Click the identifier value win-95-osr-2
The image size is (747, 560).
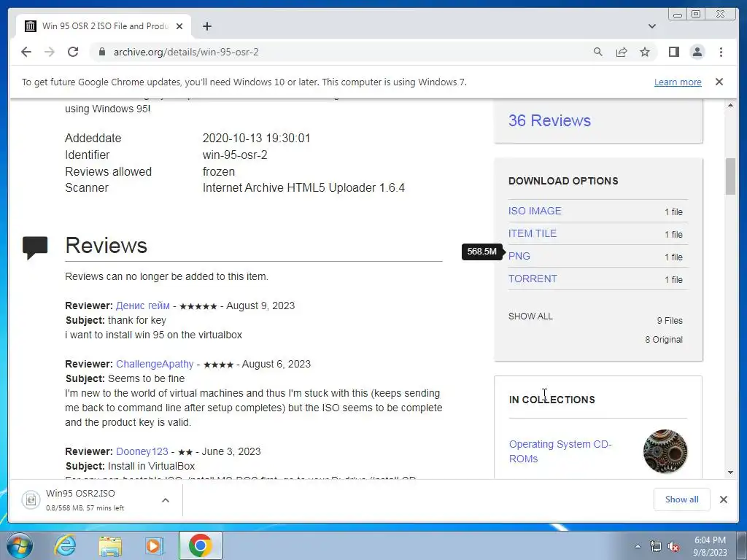235,155
